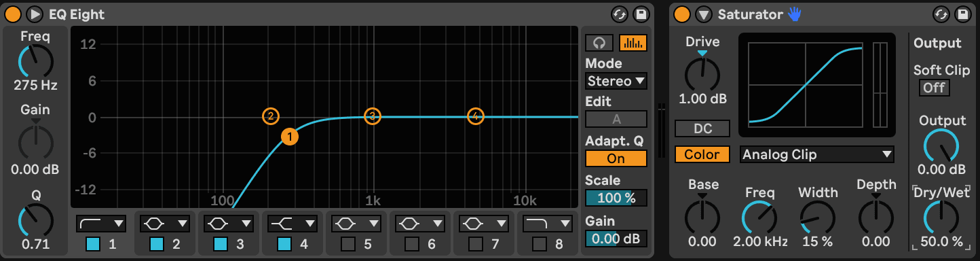
Task: Save the Saturator preset with disk icon
Action: coord(962,14)
